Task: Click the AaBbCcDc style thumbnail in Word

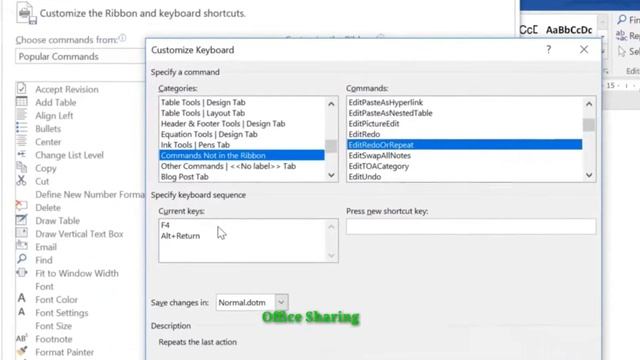Action: tap(569, 30)
